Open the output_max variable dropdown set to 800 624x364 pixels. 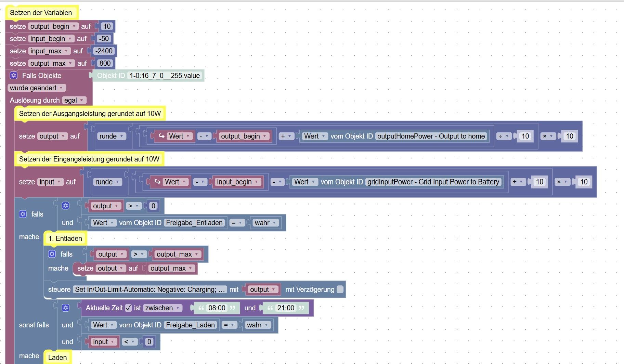(52, 63)
